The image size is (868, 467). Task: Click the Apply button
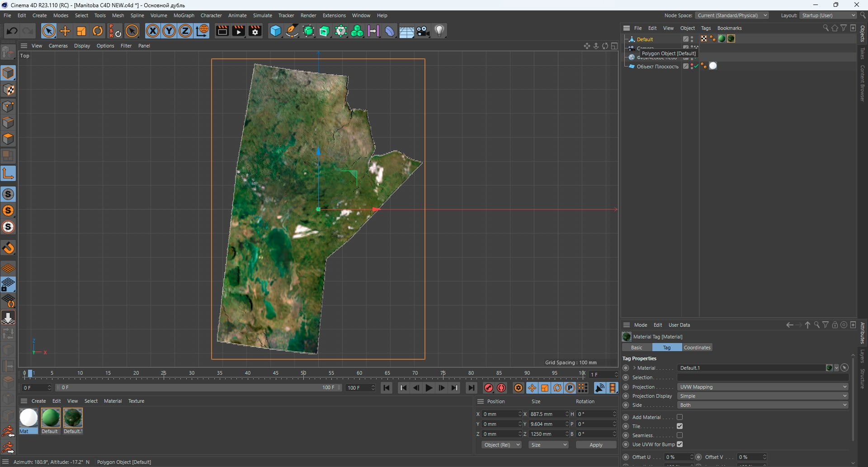[x=596, y=445]
